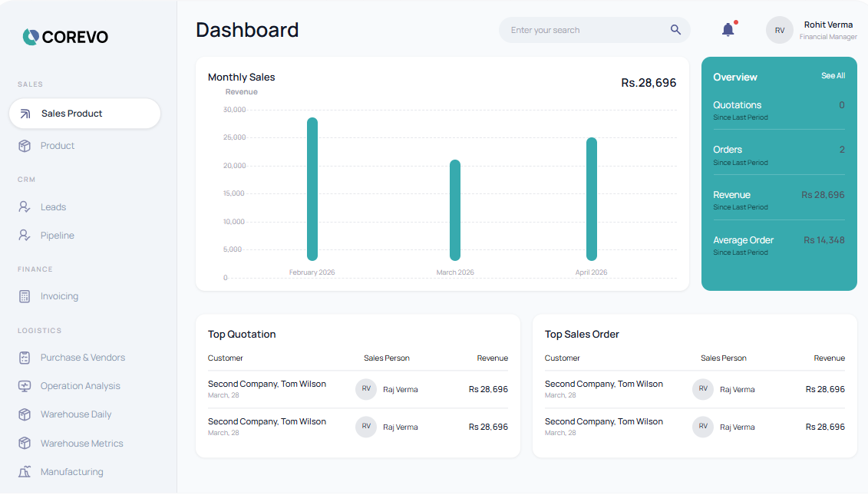Click the Top Quotation heading

[242, 335]
